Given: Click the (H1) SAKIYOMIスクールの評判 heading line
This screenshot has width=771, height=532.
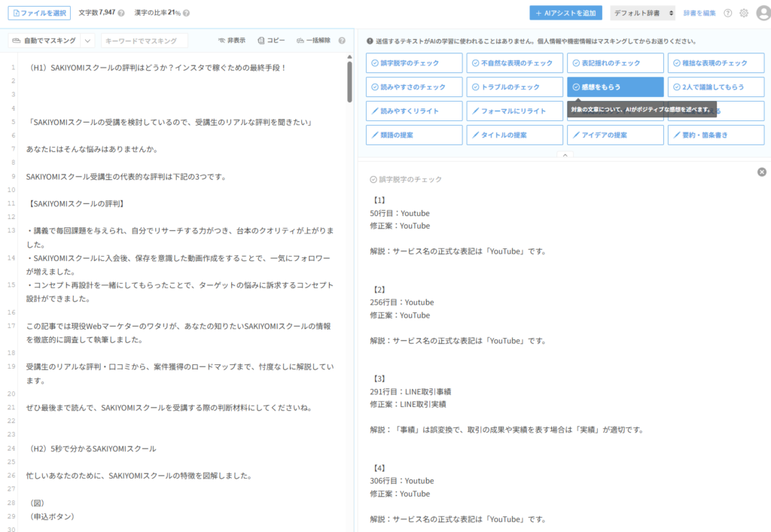Looking at the screenshot, I should [157, 68].
